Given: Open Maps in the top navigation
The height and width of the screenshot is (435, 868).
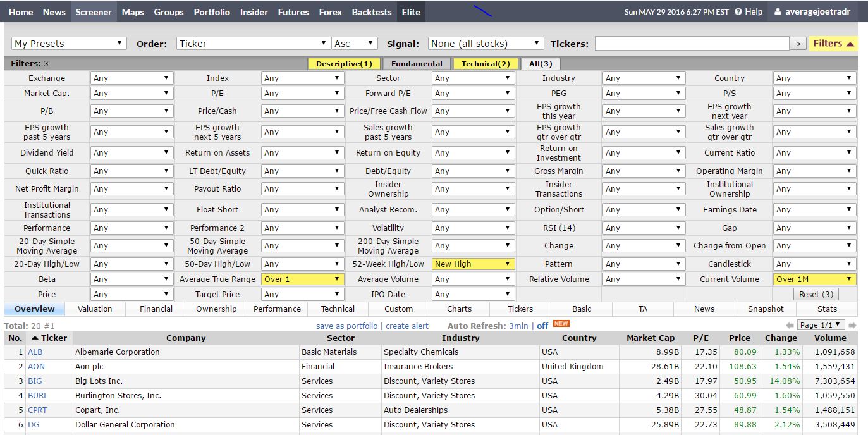Looking at the screenshot, I should pos(133,12).
